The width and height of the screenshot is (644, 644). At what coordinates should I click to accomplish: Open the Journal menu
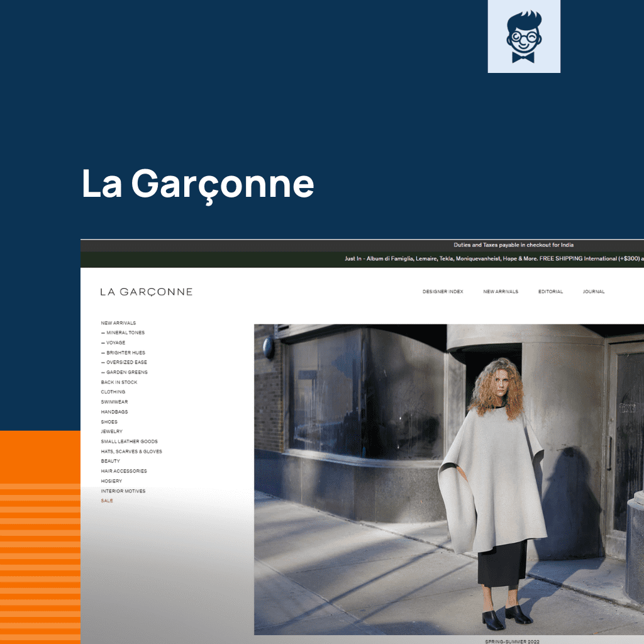coord(594,292)
